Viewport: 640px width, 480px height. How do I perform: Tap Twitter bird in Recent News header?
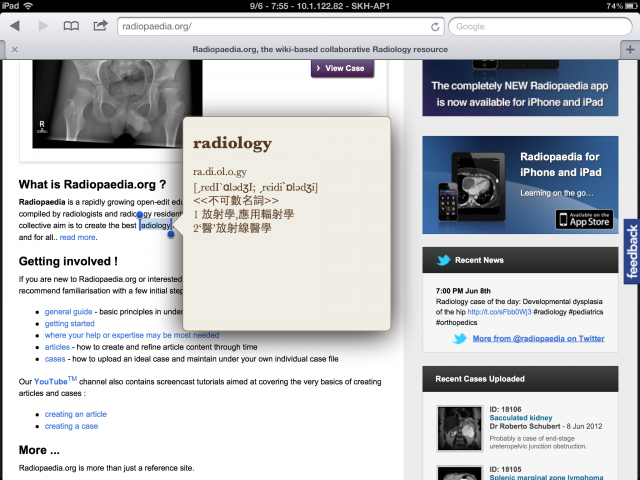pos(443,260)
